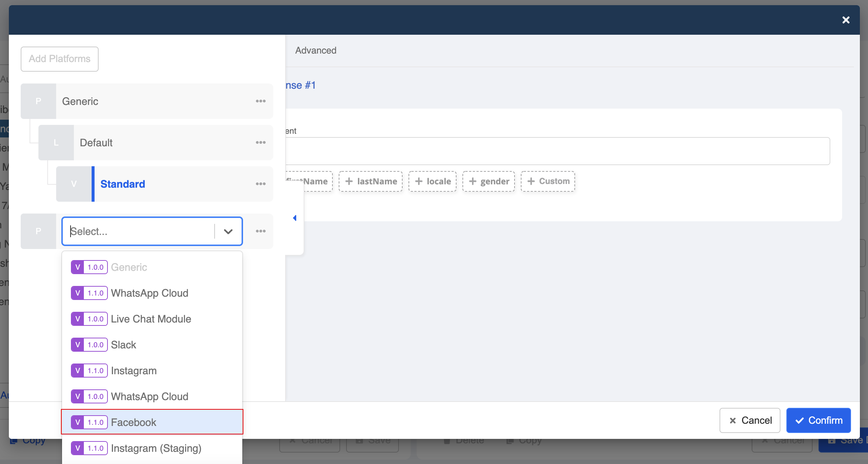Focus the Select... platform combo box
Screen dimensions: 868x464
coord(152,231)
